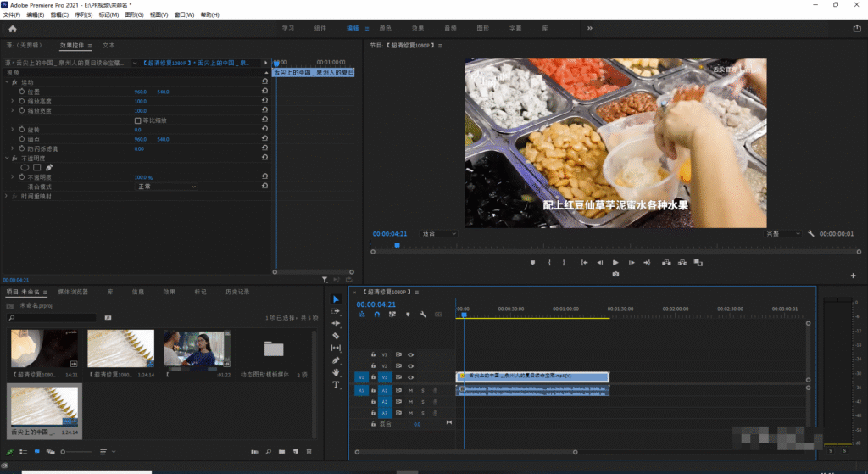Open the 序列(S) menu
868x474 pixels.
point(84,15)
